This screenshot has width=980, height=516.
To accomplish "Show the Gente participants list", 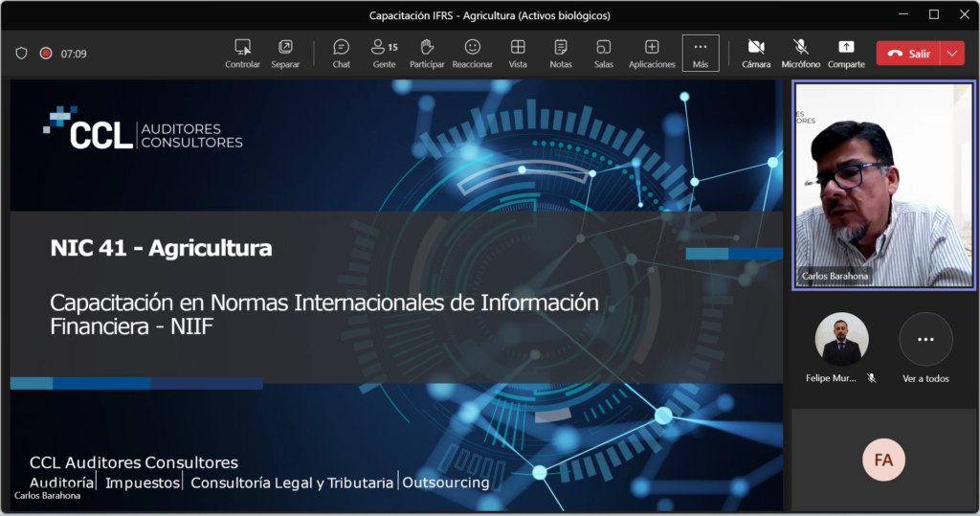I will [384, 54].
